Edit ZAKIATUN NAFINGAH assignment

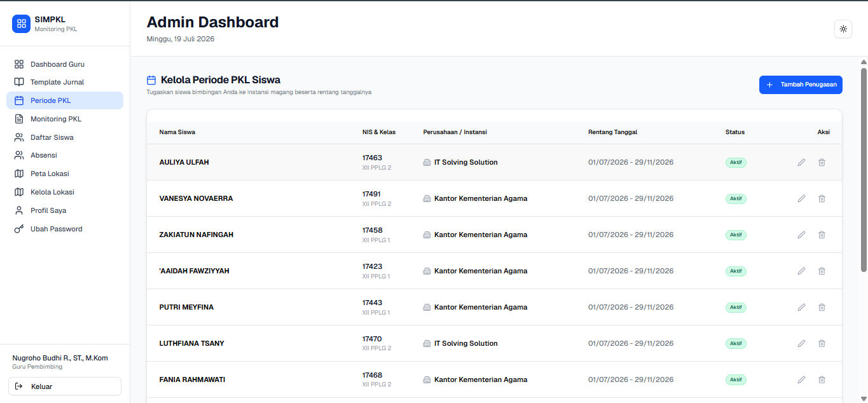801,235
